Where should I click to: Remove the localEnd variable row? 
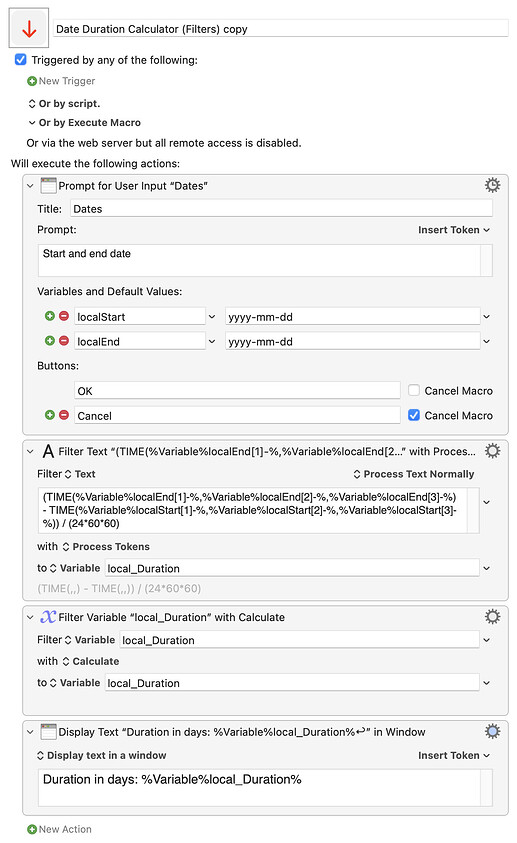(x=64, y=341)
